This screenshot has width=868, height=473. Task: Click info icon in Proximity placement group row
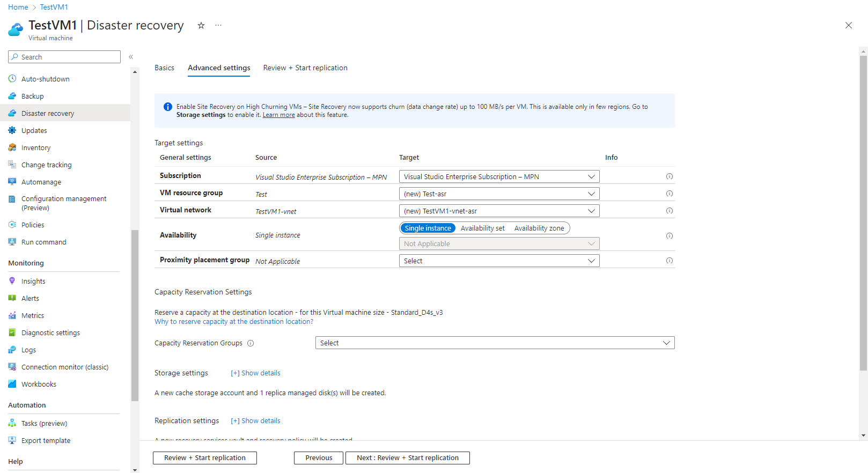[x=670, y=261]
